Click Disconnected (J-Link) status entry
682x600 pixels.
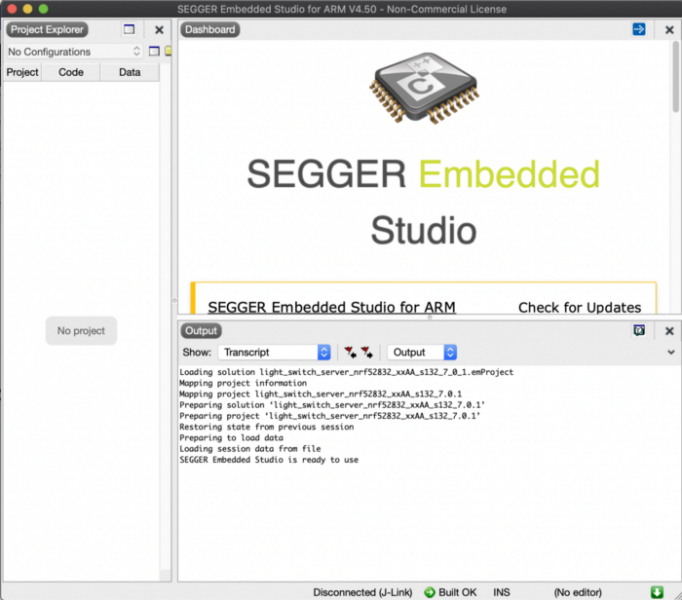click(362, 592)
